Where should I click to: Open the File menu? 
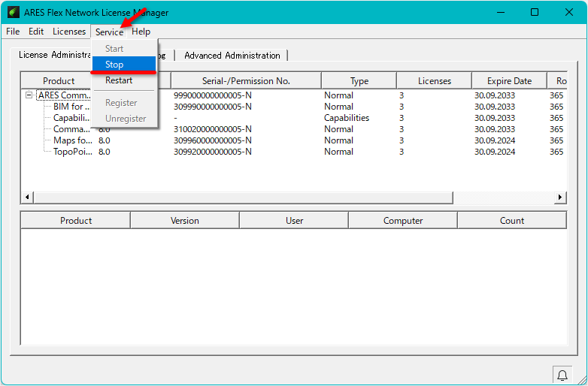(x=13, y=32)
